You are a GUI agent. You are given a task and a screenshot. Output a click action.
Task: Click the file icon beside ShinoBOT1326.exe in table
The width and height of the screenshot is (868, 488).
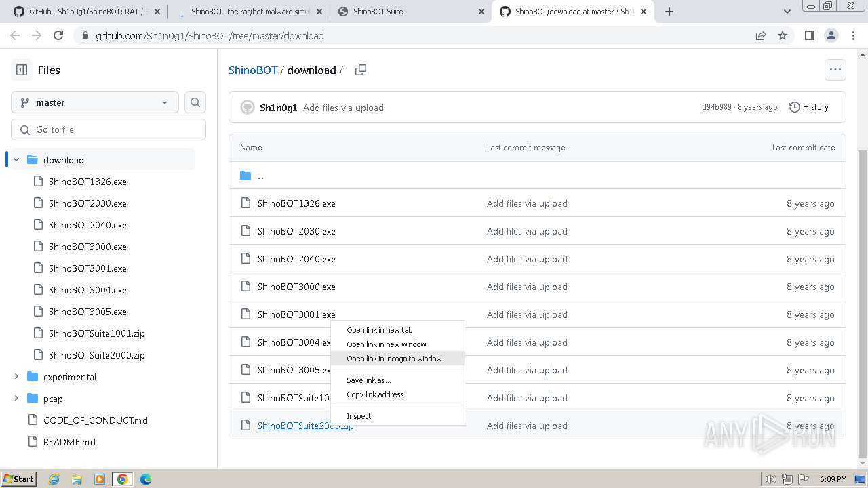point(245,203)
